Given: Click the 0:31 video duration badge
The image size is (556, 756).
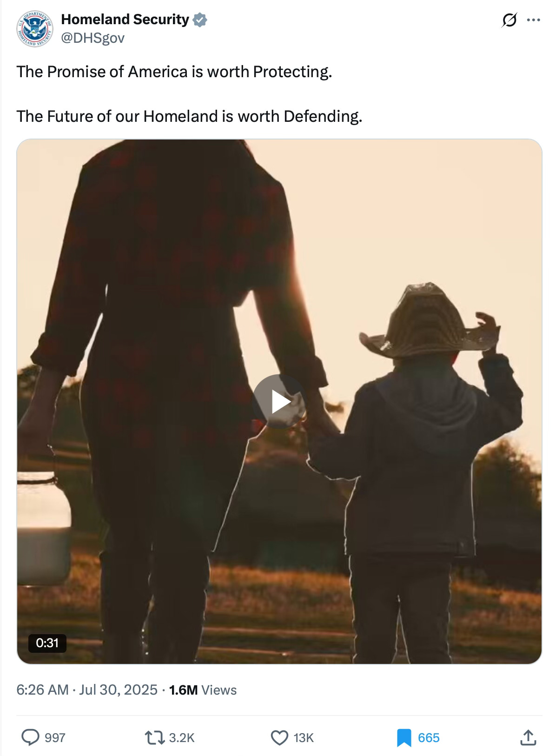Looking at the screenshot, I should tap(47, 643).
